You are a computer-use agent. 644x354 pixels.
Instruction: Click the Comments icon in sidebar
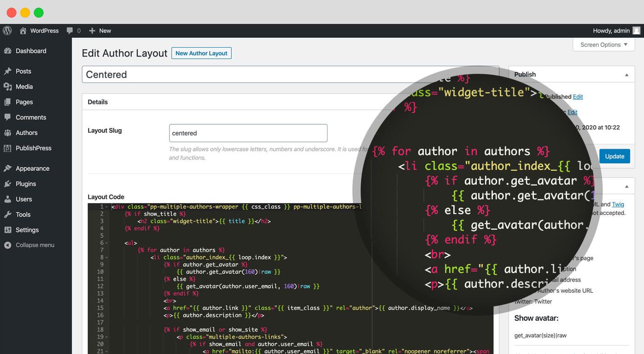coord(7,117)
